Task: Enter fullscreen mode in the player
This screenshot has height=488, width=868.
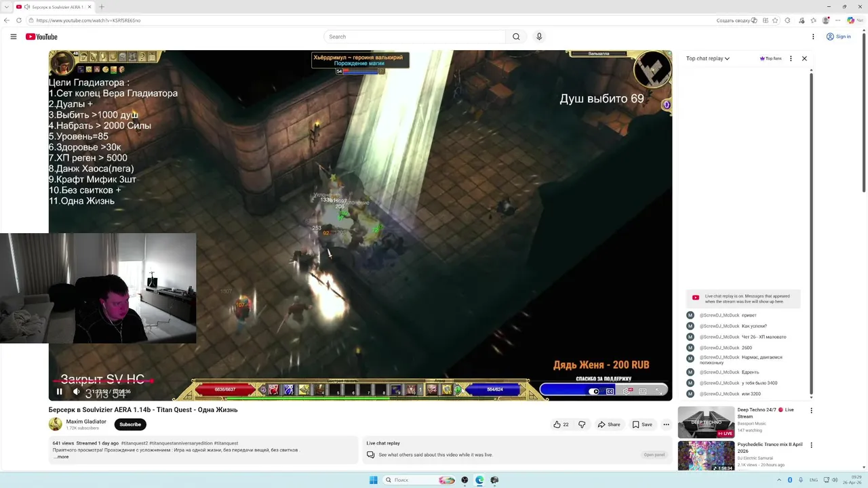Action: point(658,391)
